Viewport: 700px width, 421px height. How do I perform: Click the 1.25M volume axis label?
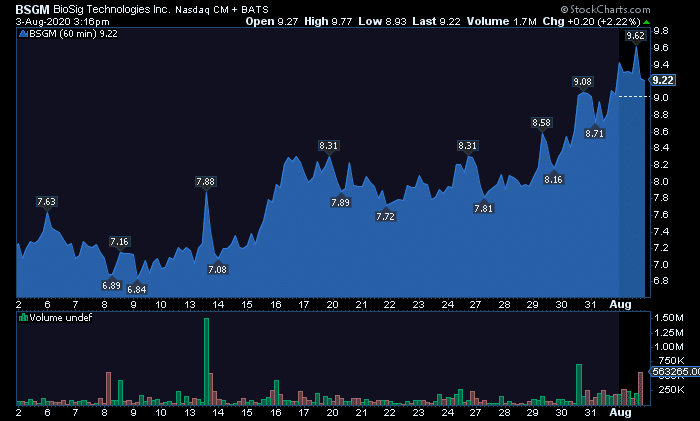pos(668,333)
